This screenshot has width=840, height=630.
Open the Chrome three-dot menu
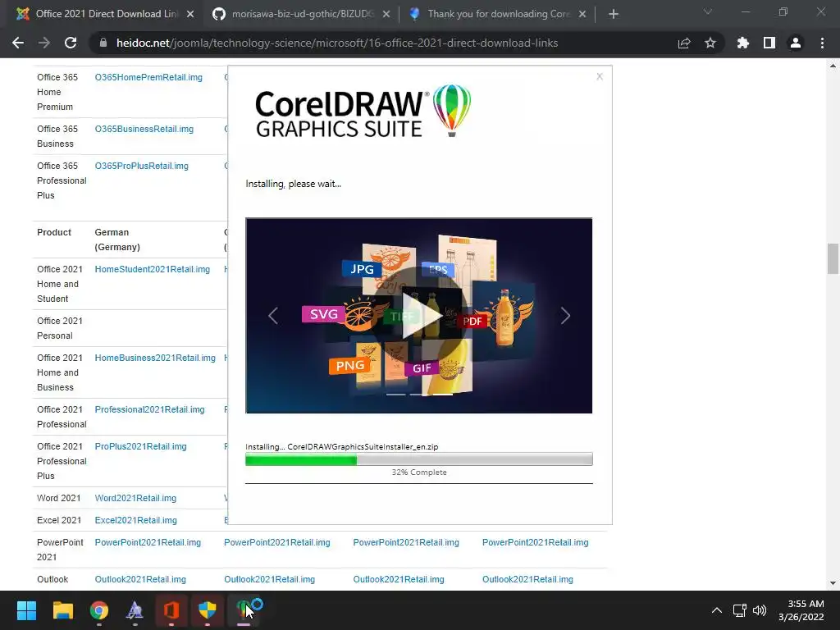(x=822, y=43)
